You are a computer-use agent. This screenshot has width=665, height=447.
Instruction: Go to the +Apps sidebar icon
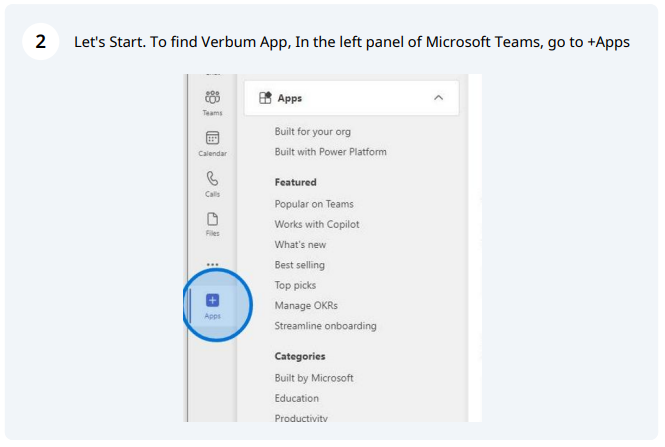pos(212,306)
